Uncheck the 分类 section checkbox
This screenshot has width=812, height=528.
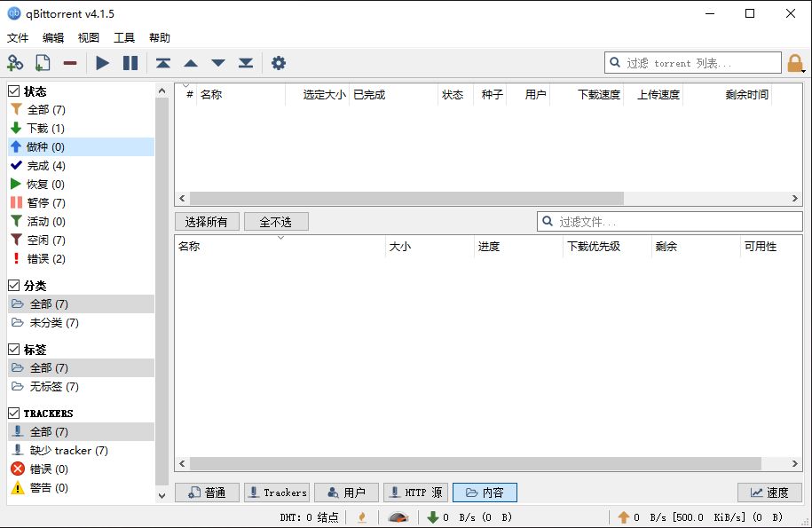click(14, 286)
